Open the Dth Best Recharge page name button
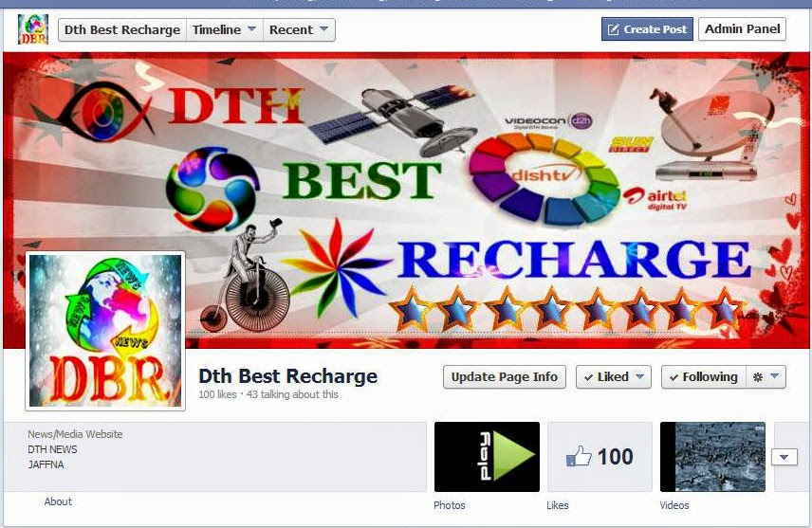 pyautogui.click(x=122, y=30)
